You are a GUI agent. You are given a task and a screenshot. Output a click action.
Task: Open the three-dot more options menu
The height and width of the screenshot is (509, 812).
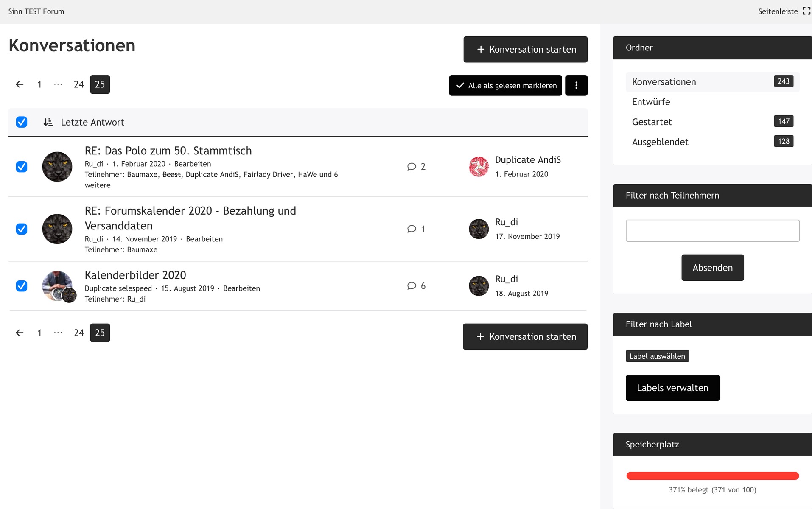[576, 85]
